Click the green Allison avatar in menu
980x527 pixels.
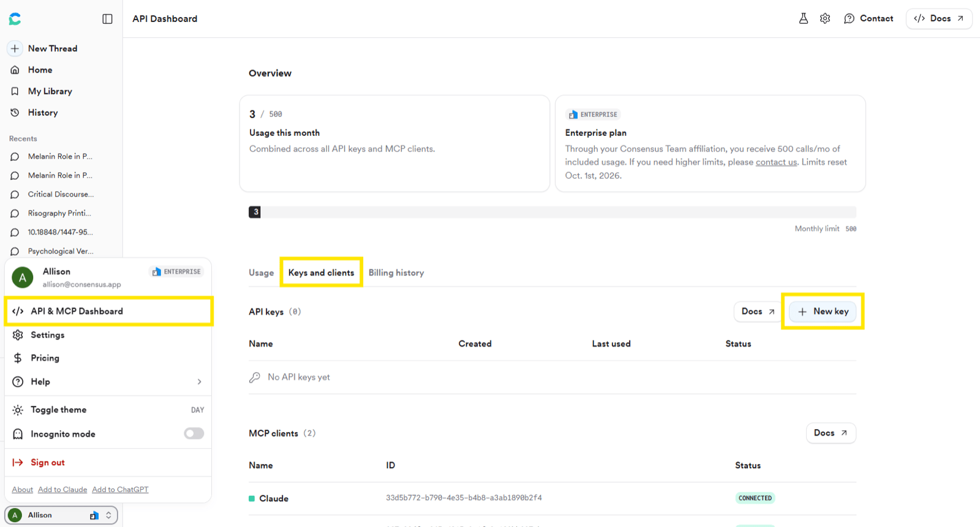point(23,278)
